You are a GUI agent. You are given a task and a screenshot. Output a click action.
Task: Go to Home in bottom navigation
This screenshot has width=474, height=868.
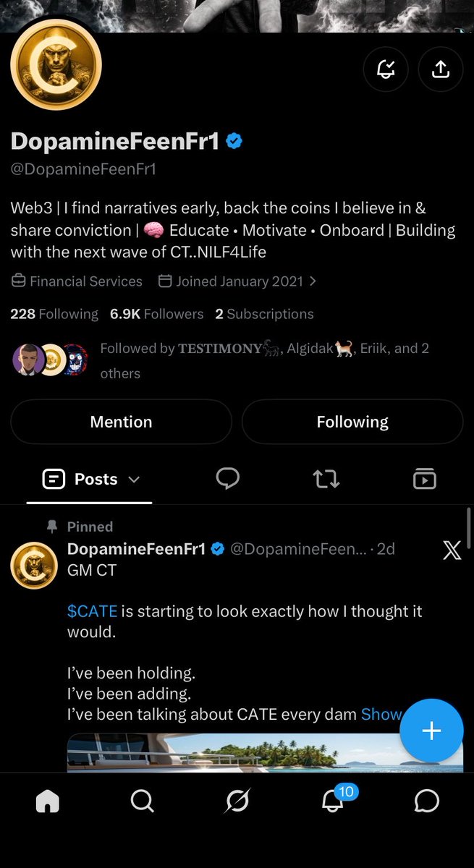coord(48,801)
